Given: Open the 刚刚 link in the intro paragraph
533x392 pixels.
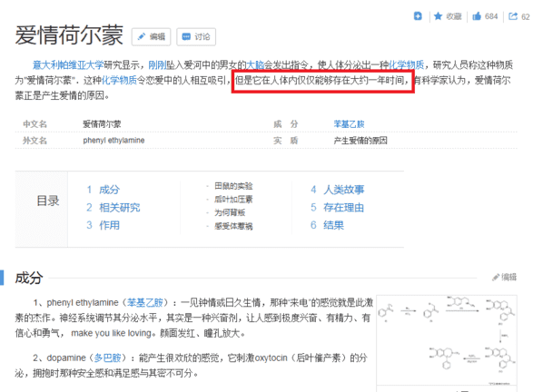Looking at the screenshot, I should pos(157,64).
